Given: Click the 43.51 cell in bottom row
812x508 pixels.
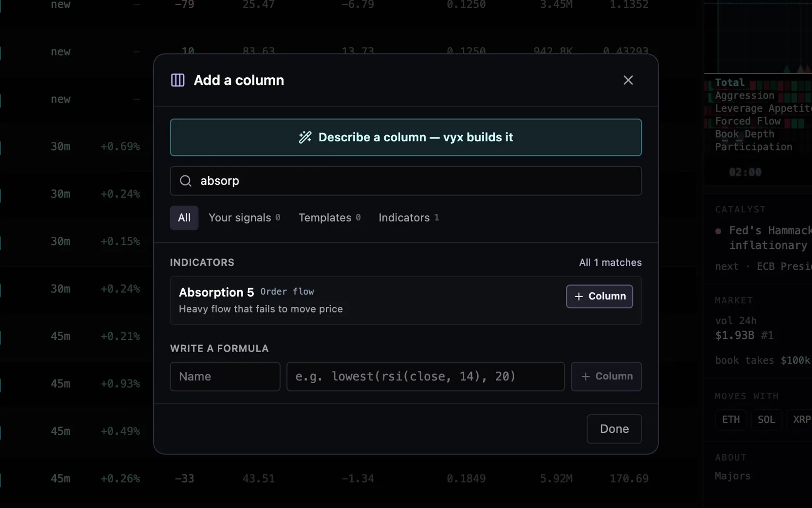Looking at the screenshot, I should (258, 479).
